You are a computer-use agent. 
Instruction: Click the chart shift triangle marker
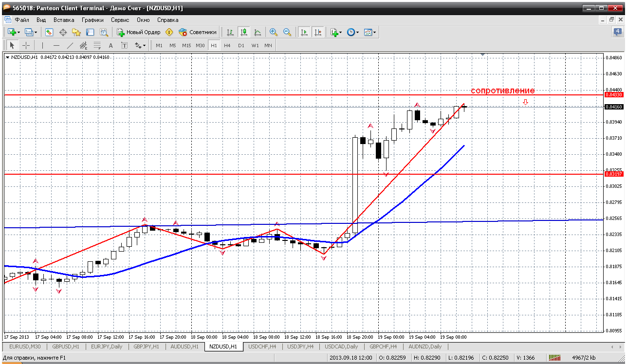tap(482, 55)
